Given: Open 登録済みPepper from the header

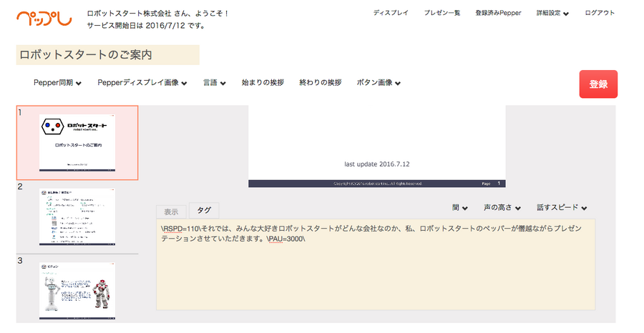Looking at the screenshot, I should 498,13.
